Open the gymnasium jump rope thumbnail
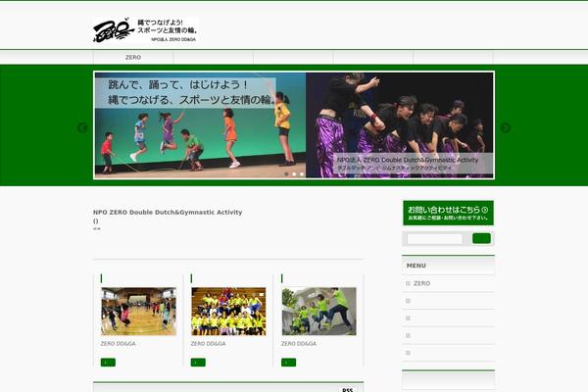 point(138,312)
